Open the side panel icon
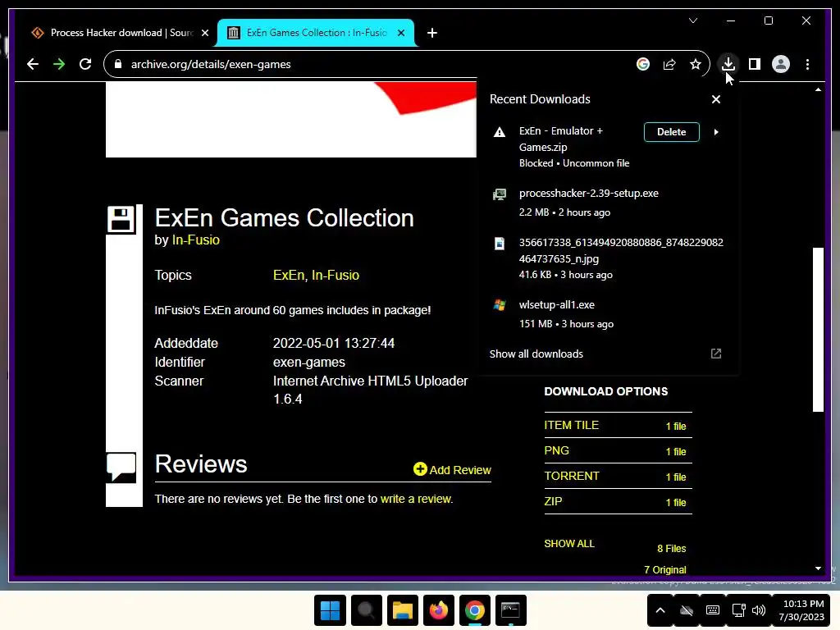The image size is (840, 630). pyautogui.click(x=755, y=64)
